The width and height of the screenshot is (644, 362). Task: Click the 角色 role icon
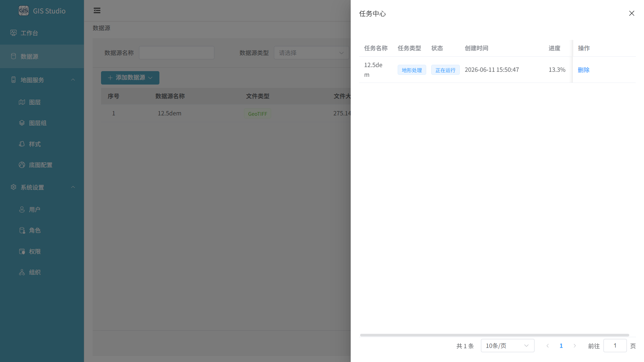coord(22,230)
